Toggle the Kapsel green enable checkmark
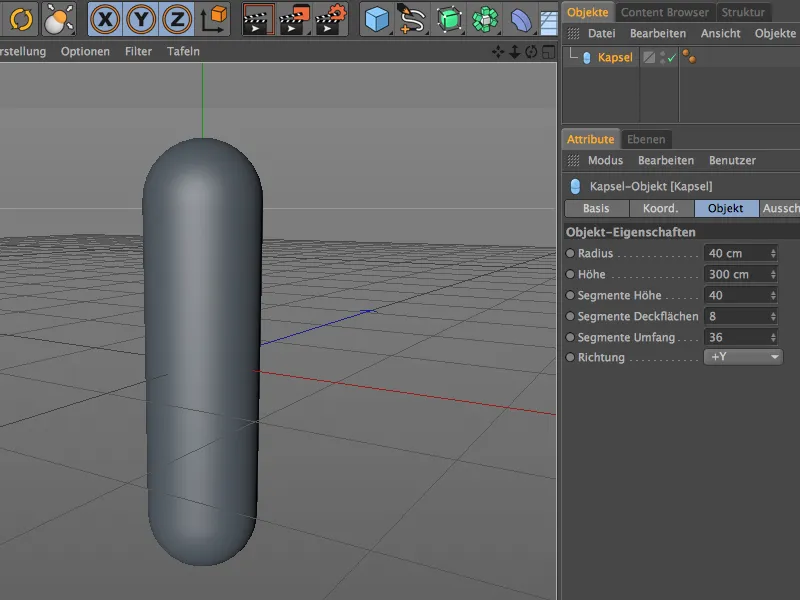 pos(671,58)
